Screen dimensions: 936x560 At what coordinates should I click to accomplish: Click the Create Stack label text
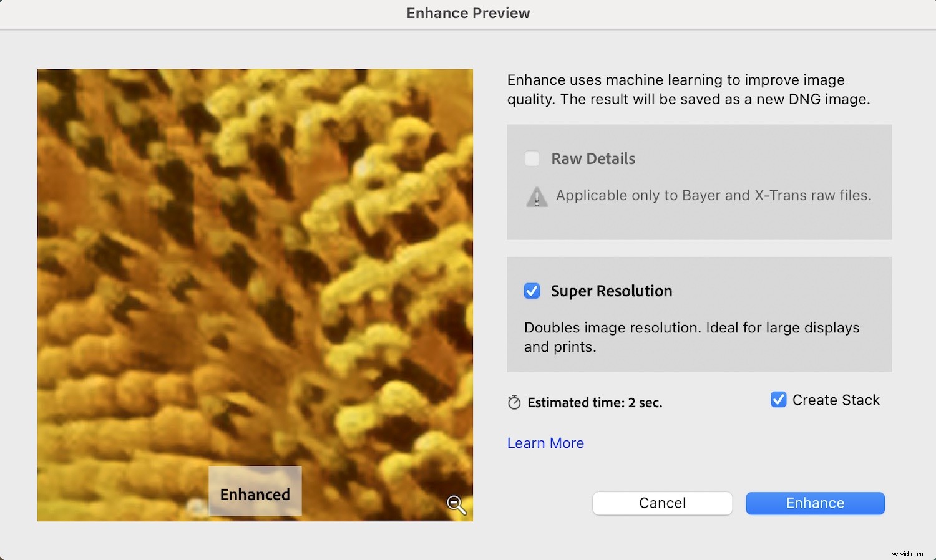[x=835, y=400]
